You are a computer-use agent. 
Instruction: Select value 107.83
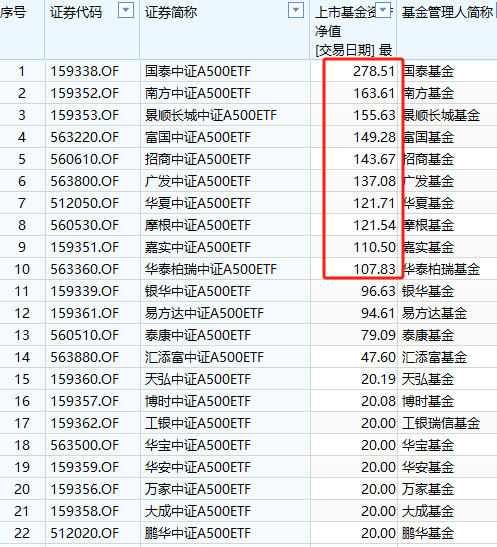coord(374,269)
